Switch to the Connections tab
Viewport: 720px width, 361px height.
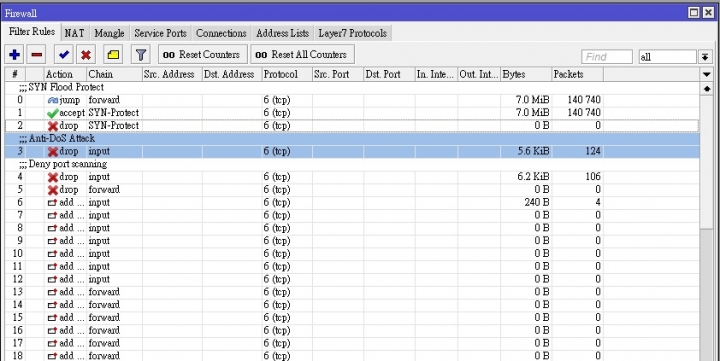pos(221,34)
